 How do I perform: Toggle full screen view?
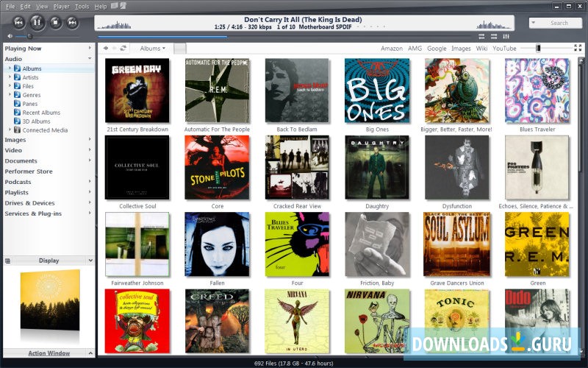(x=578, y=48)
